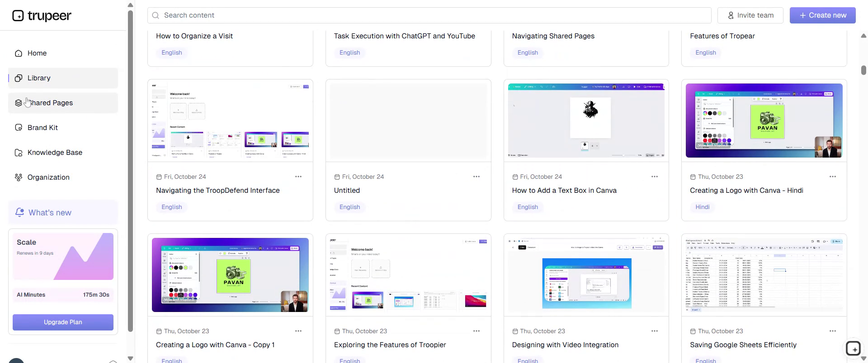Click title Navigating Shared Pages
The width and height of the screenshot is (868, 363).
coord(553,36)
